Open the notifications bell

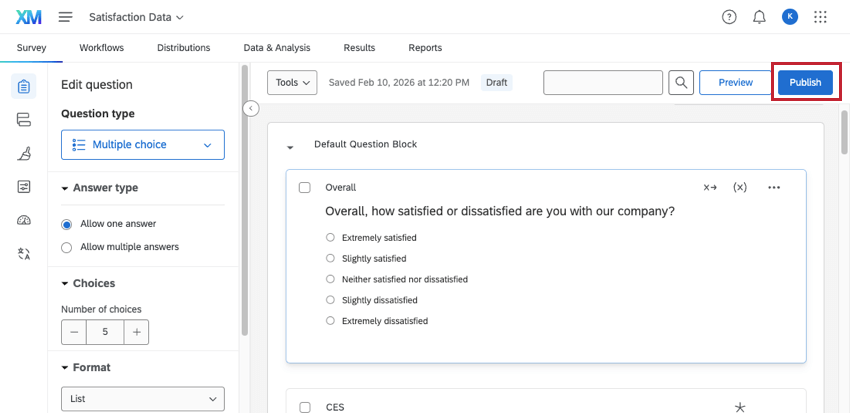(759, 17)
